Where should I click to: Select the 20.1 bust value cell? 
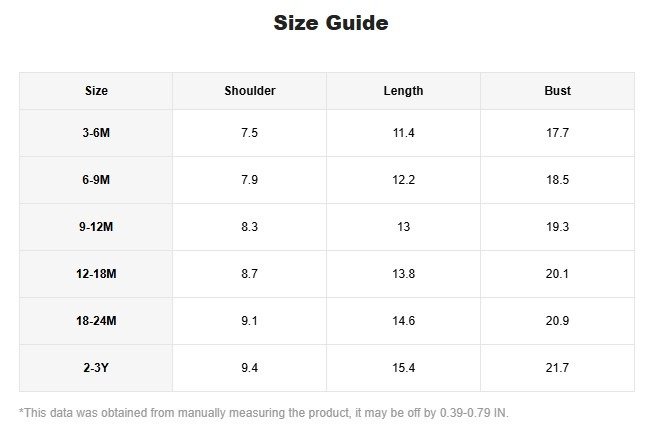tap(557, 274)
